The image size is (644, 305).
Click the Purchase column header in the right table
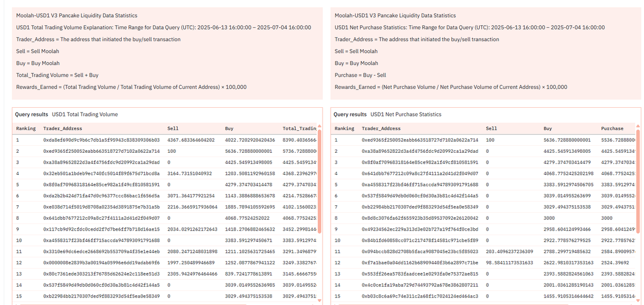tap(612, 129)
